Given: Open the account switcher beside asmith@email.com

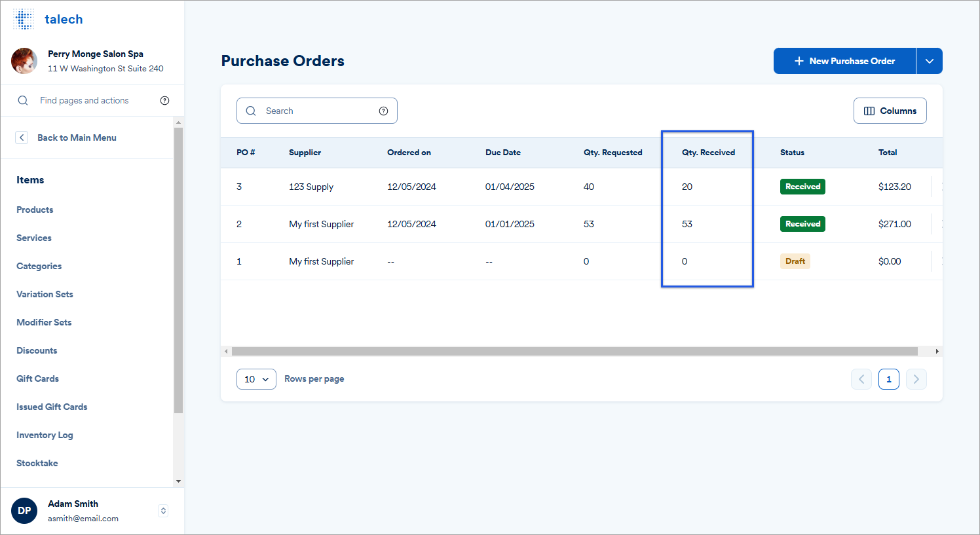Looking at the screenshot, I should click(x=162, y=511).
